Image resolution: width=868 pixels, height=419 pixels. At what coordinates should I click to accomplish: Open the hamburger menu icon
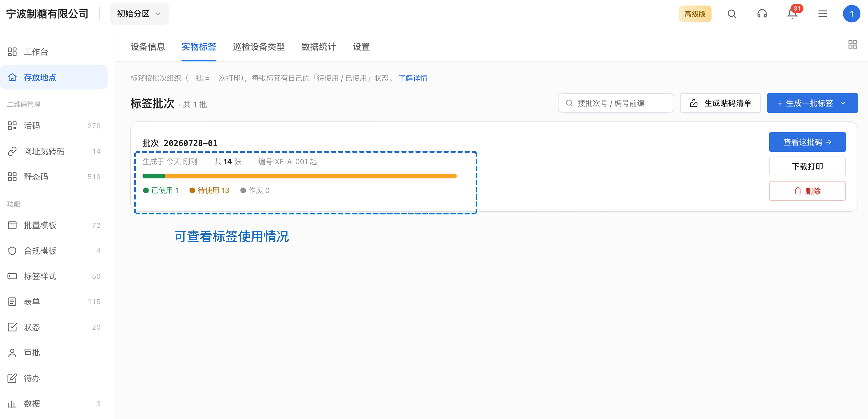pos(822,14)
